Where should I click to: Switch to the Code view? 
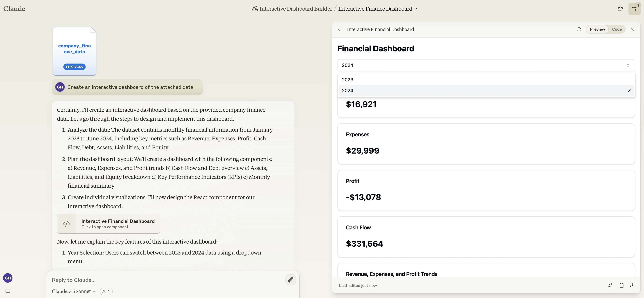click(x=617, y=29)
